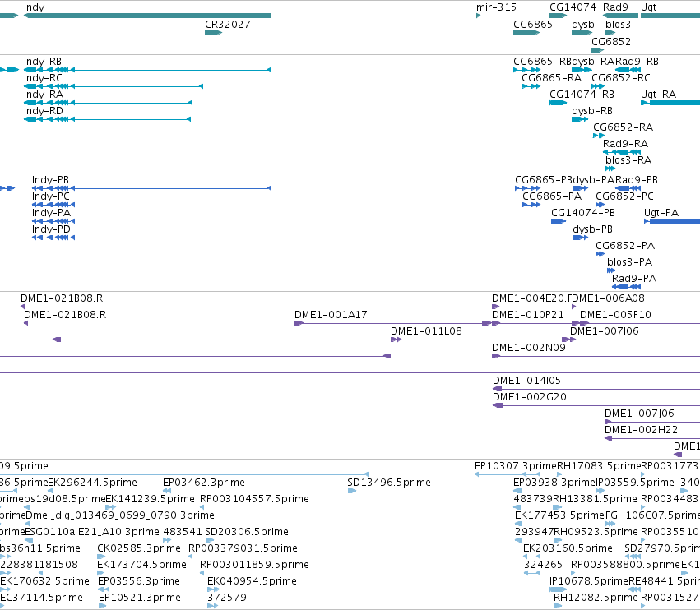The width and height of the screenshot is (700, 610).
Task: Click the RP003588800.5prime EST label
Action: point(625,565)
